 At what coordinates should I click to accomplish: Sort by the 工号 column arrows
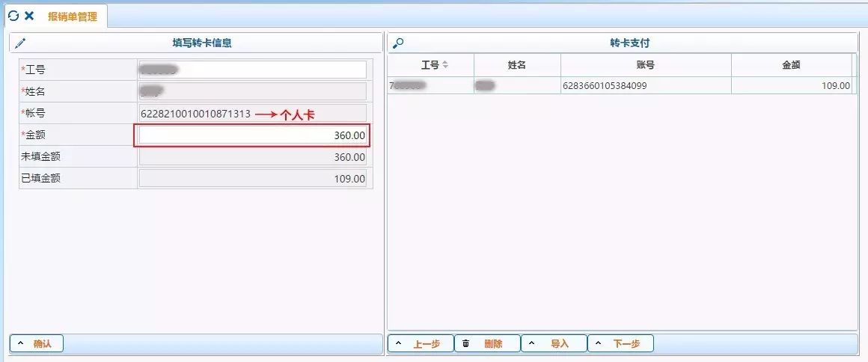(446, 65)
